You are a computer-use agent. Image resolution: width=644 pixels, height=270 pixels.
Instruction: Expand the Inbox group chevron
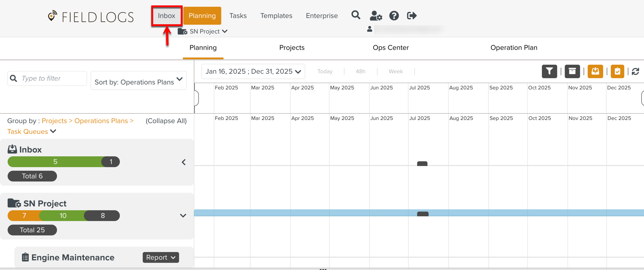183,162
